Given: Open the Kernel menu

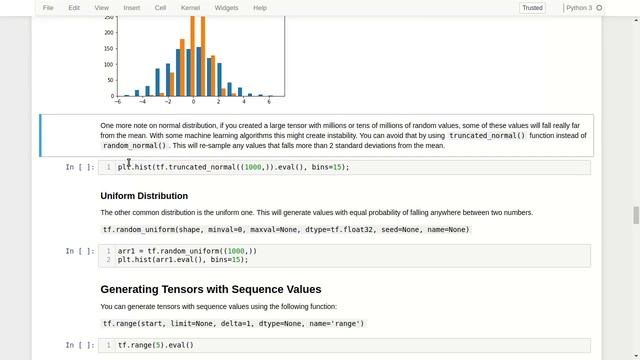Looking at the screenshot, I should point(190,8).
